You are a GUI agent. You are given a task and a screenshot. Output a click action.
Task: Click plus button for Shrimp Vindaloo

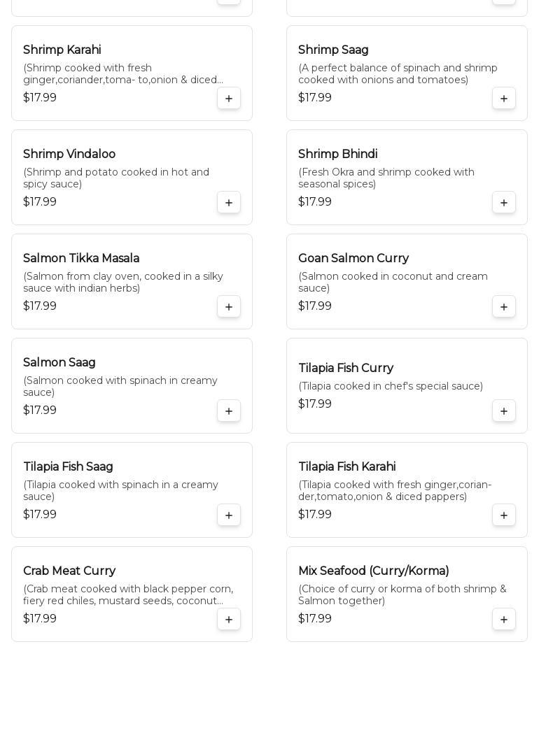(229, 203)
